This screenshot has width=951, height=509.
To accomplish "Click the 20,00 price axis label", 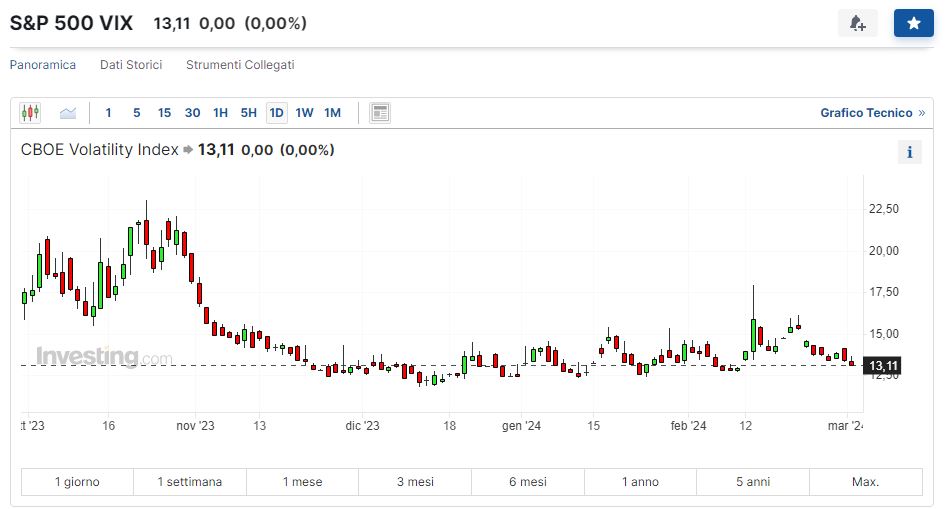I will (884, 251).
